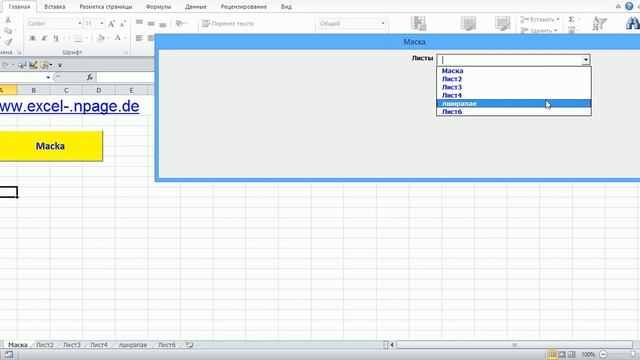Click the Fill down icon below sigma
This screenshot has height=360, width=640.
571,30
